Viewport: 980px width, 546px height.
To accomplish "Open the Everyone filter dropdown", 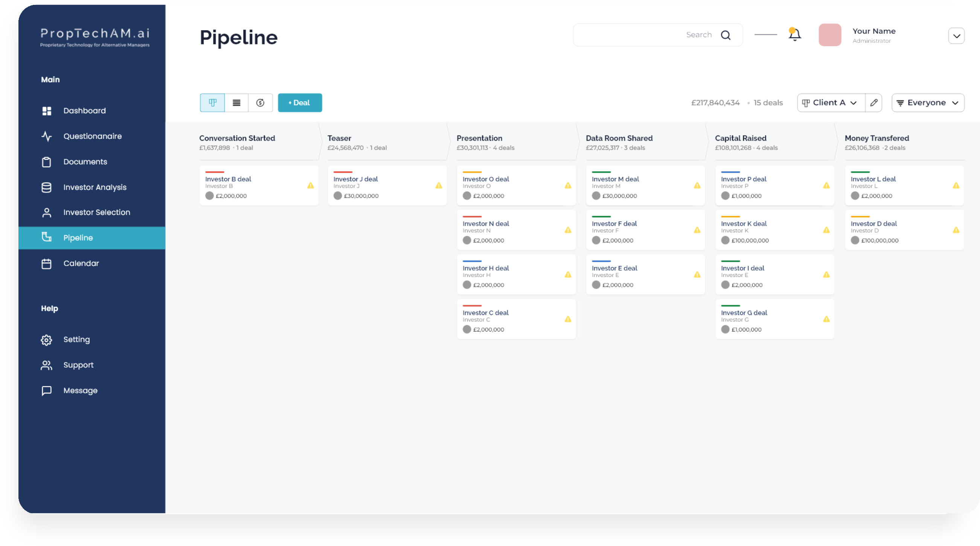I will [x=928, y=103].
